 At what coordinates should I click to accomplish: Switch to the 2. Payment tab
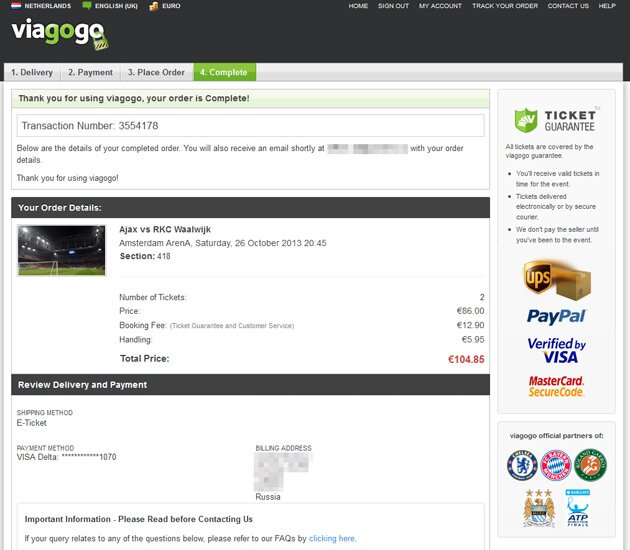tap(90, 72)
